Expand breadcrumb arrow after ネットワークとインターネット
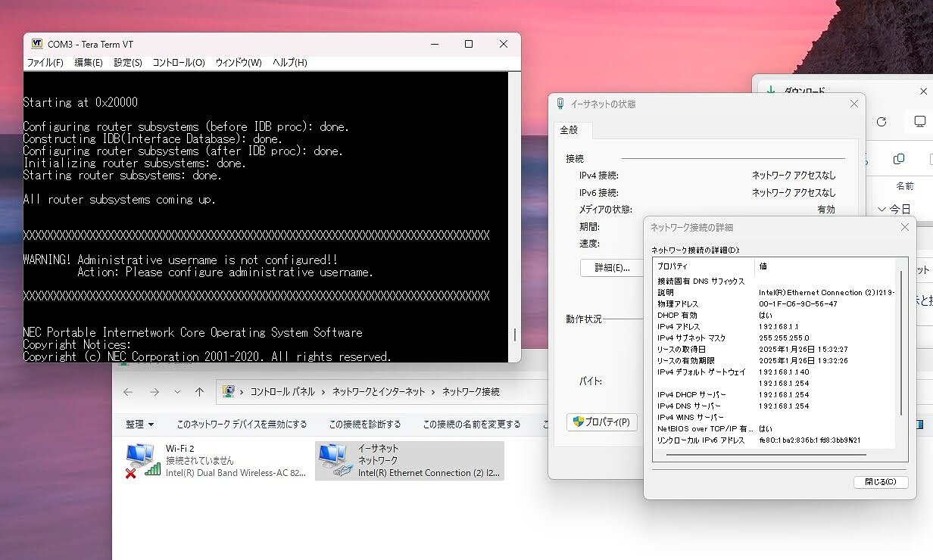Screen dimensions: 933x560 pyautogui.click(x=434, y=392)
